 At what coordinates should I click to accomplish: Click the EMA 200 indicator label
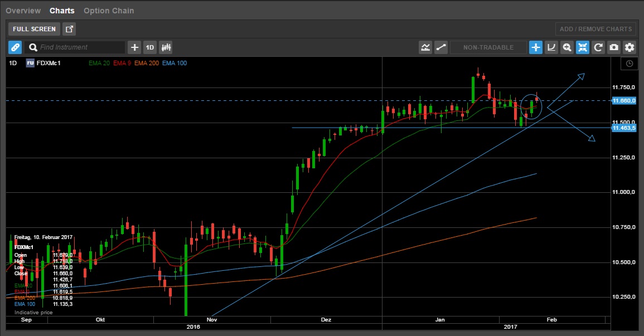click(147, 63)
